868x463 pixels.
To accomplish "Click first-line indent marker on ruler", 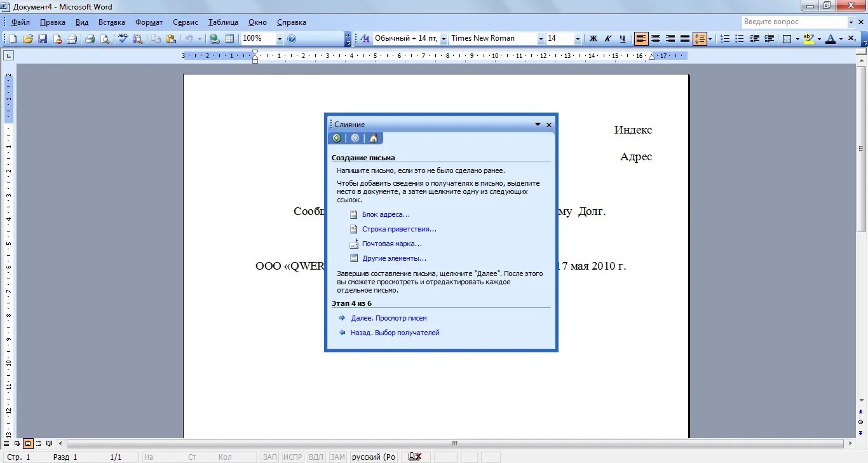I will [255, 53].
